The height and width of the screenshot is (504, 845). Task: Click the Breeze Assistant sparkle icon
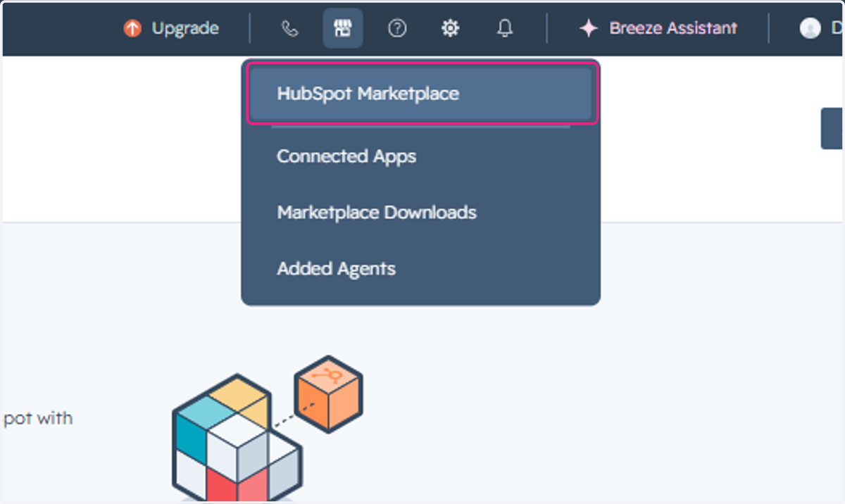pos(588,28)
